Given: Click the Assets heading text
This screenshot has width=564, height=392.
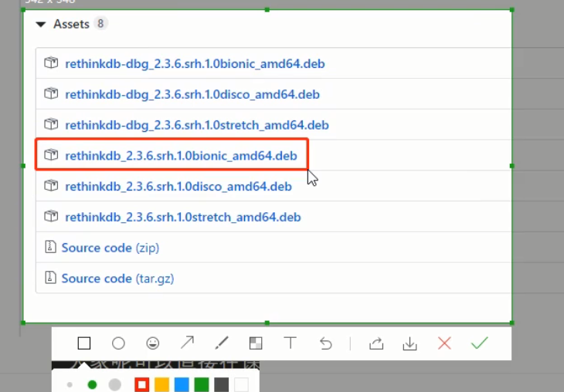Looking at the screenshot, I should coord(71,24).
